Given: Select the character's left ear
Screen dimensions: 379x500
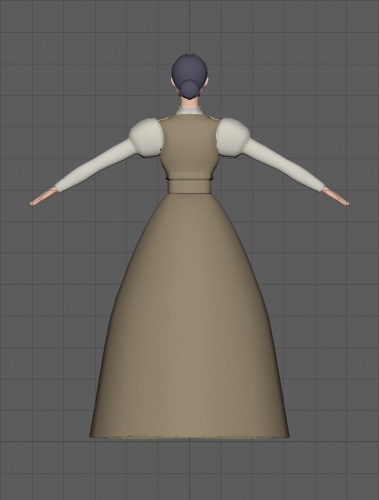Looking at the screenshot, I should (x=173, y=83).
